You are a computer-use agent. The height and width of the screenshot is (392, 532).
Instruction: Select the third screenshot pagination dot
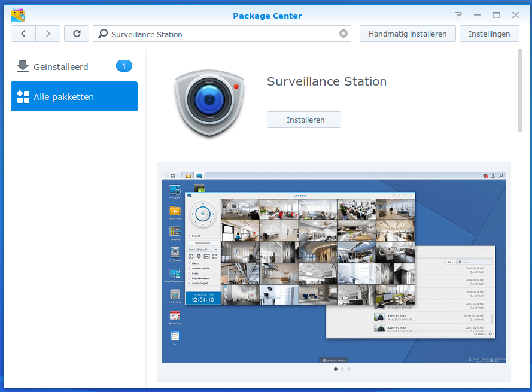coord(349,369)
